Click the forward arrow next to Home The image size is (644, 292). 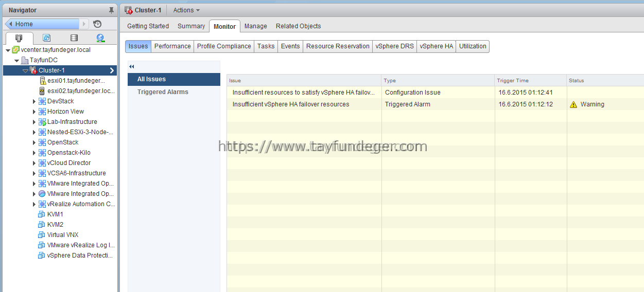click(x=84, y=24)
